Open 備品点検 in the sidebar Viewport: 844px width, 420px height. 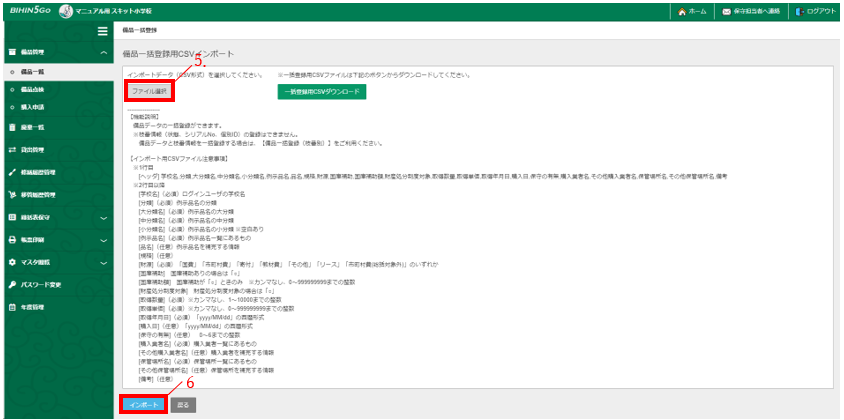click(33, 89)
